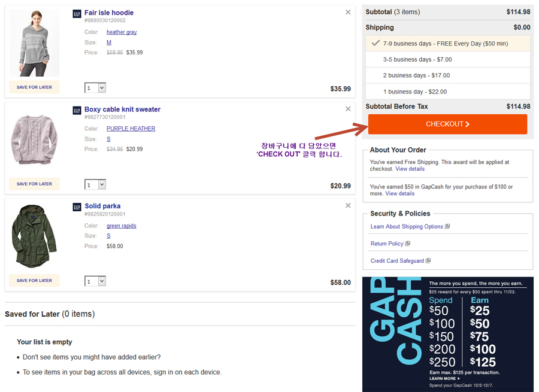
Task: Click Gap logo icon beside Fair isle hoodie
Action: coord(77,14)
